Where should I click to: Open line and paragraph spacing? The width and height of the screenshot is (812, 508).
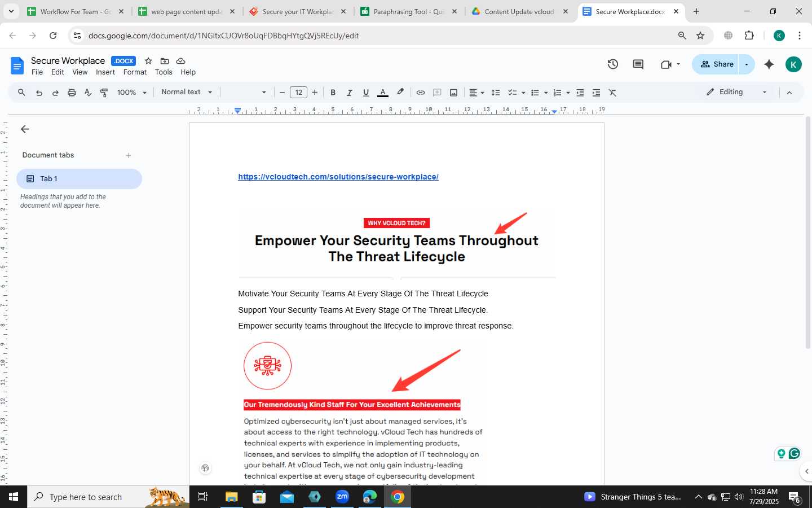tap(496, 93)
